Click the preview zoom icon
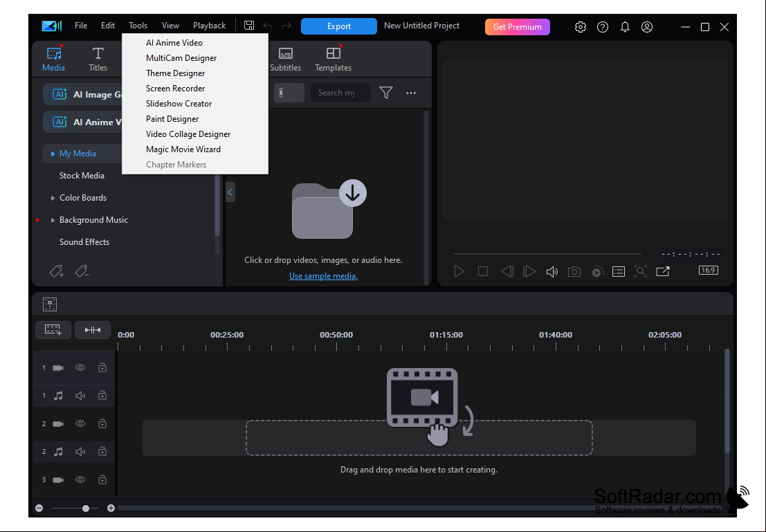The image size is (766, 532). pyautogui.click(x=641, y=271)
